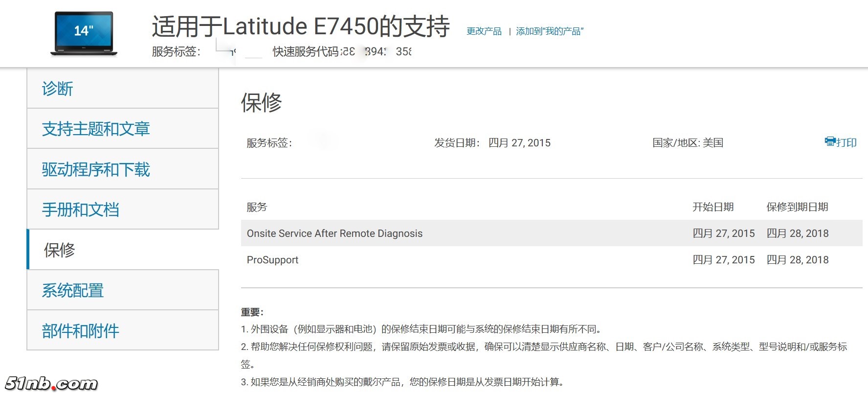Click the 发货日期 label
Screen dimensions: 868x395
pyautogui.click(x=457, y=143)
